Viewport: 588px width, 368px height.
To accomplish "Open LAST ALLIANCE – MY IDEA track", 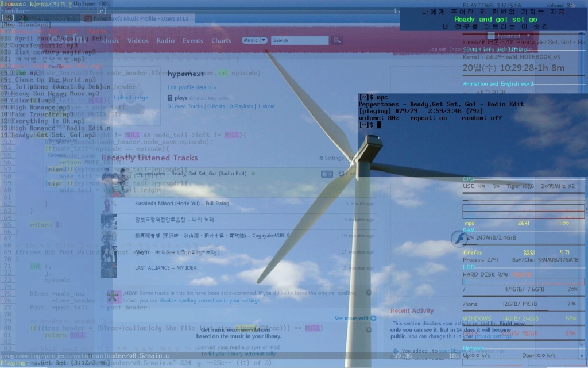I will click(166, 268).
